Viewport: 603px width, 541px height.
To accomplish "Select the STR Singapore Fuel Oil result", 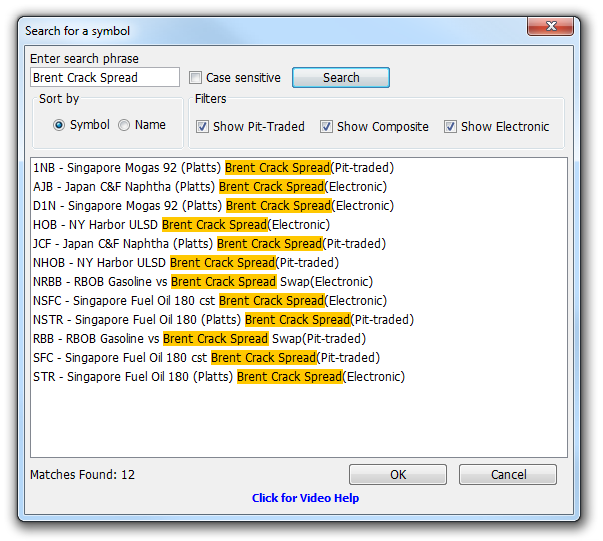I will tap(219, 376).
